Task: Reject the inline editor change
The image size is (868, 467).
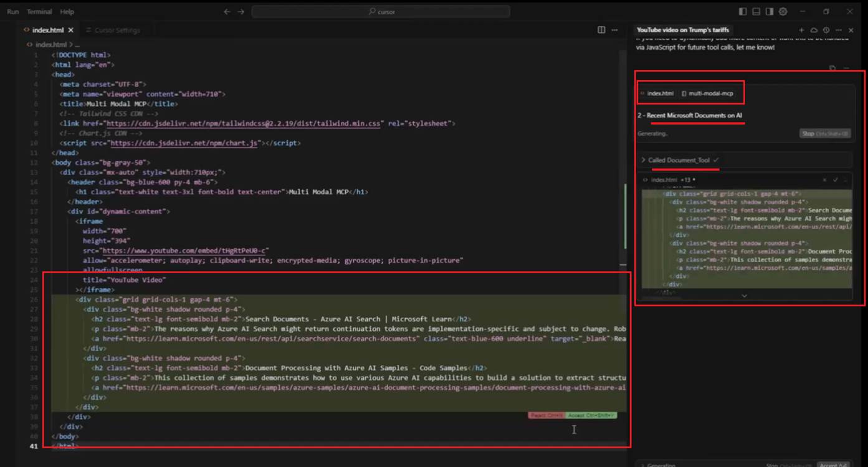Action: click(546, 415)
